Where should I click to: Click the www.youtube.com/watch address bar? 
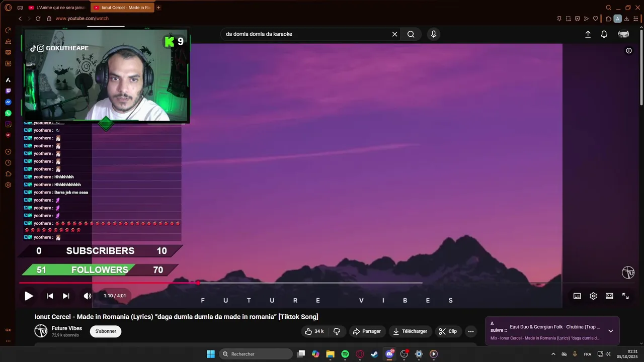[82, 19]
